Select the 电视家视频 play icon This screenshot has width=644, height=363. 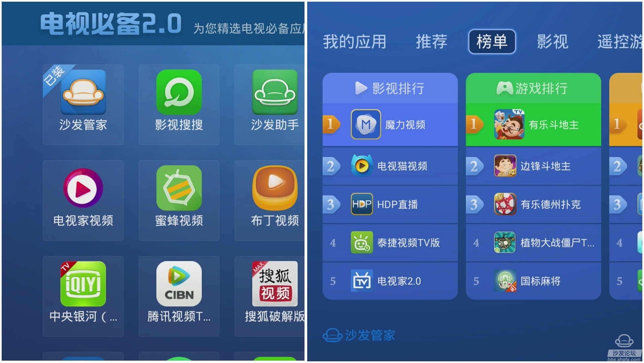click(x=83, y=188)
